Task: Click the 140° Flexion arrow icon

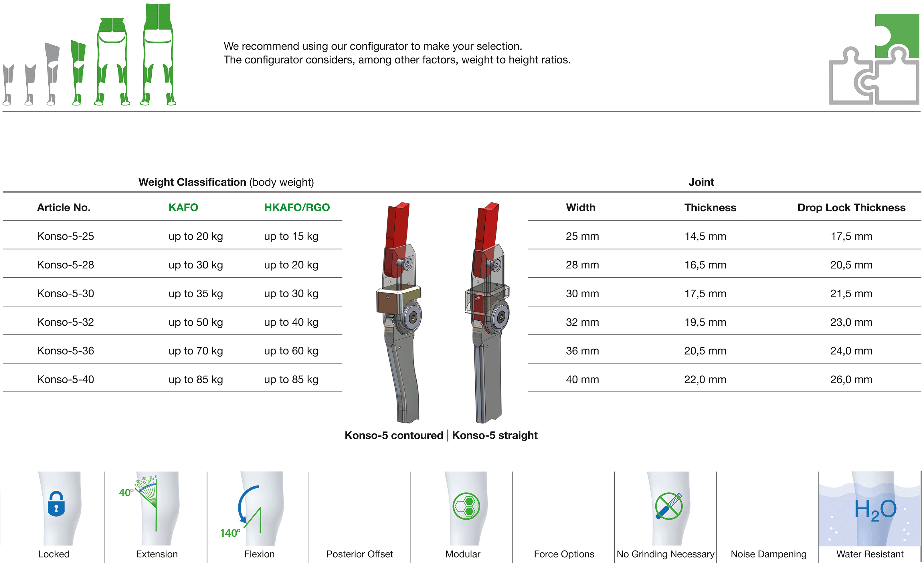Action: [241, 512]
